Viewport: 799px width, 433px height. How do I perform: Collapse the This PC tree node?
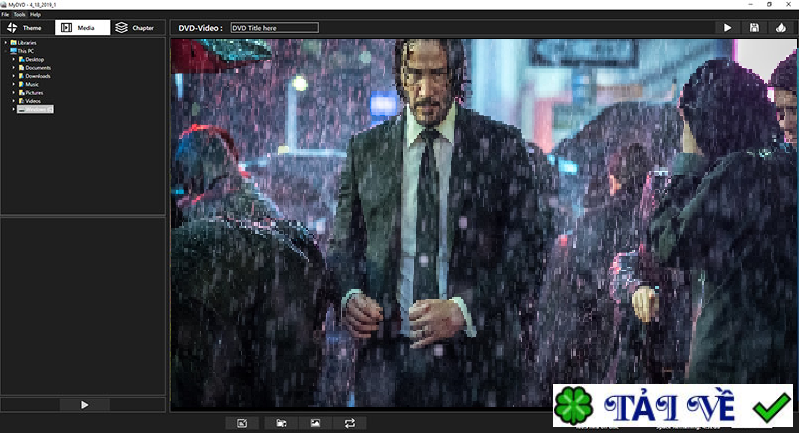click(6, 51)
